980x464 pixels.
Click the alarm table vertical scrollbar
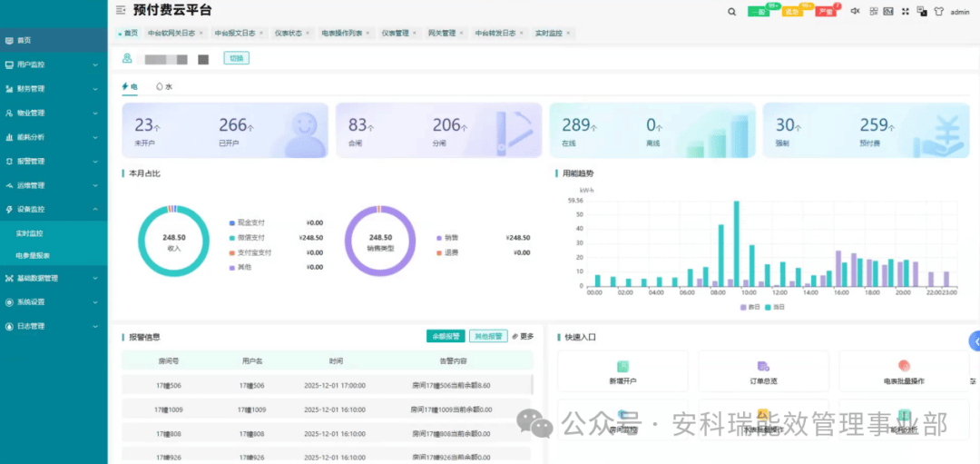(x=532, y=384)
